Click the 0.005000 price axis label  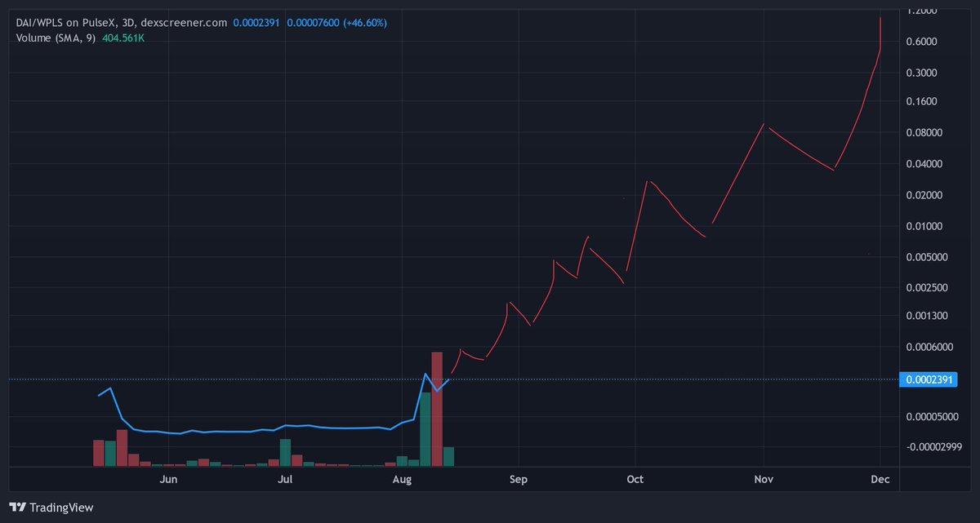pos(925,257)
